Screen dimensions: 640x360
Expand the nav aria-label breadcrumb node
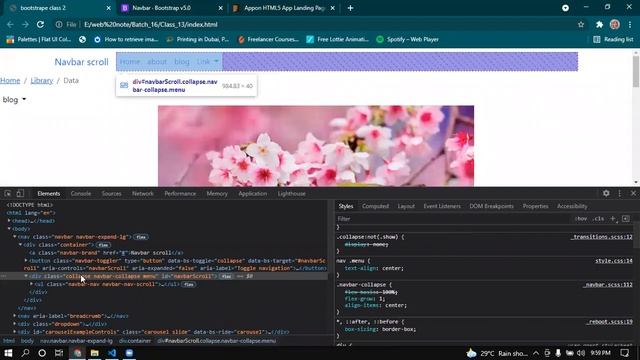pos(15,316)
